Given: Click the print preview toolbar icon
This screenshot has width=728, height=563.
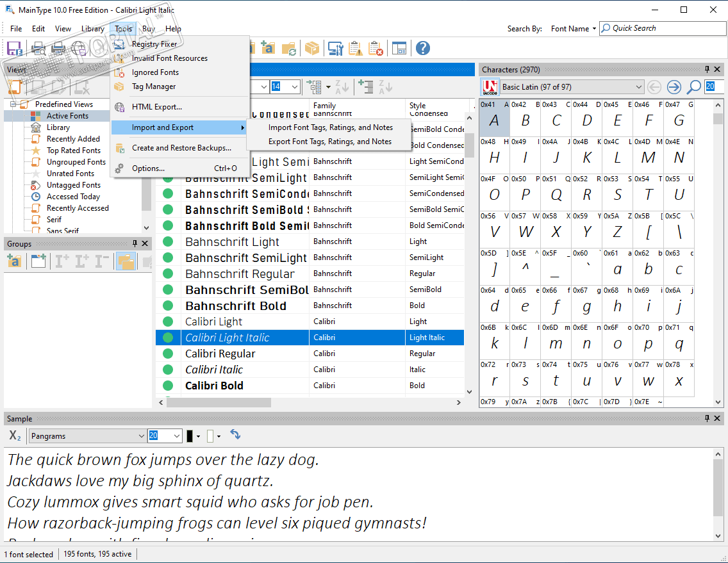Looking at the screenshot, I should 38,48.
